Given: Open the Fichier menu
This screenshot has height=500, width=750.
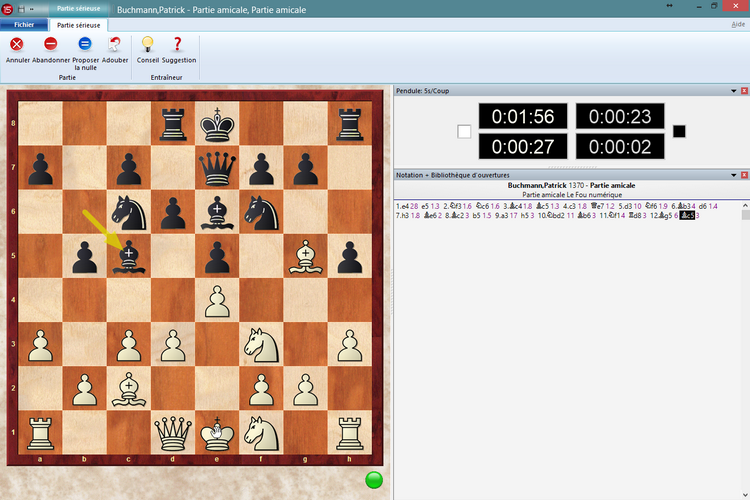Looking at the screenshot, I should [24, 24].
